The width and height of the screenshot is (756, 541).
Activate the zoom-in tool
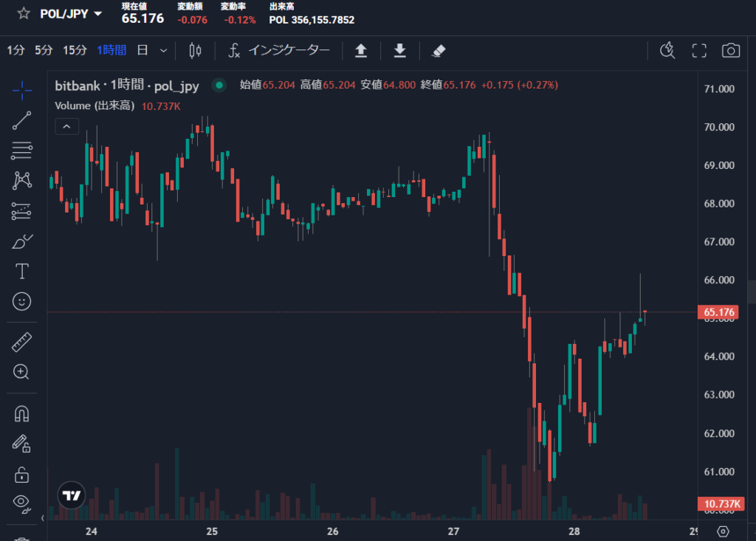21,372
